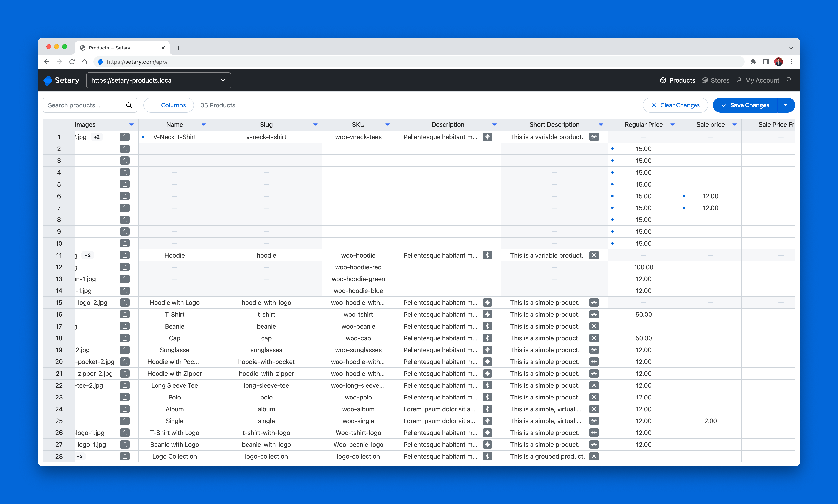Upload image for Logo Collection row
The width and height of the screenshot is (838, 504).
(x=125, y=456)
